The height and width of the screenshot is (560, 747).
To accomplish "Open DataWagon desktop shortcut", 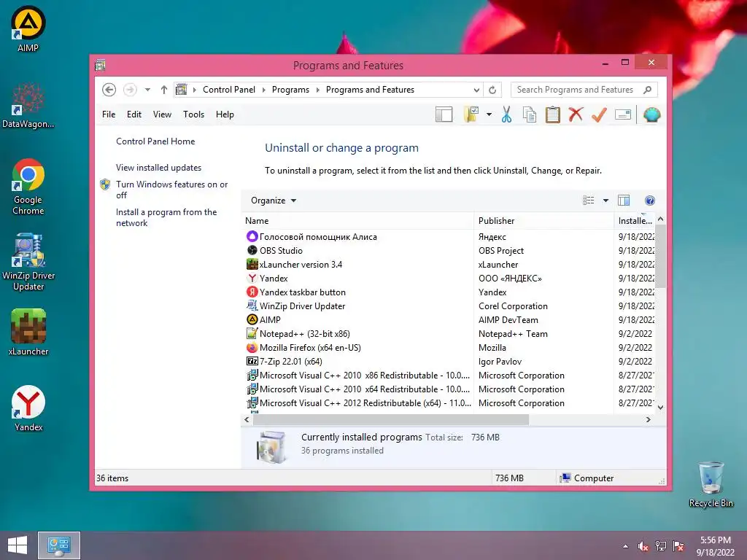I will 28,105.
